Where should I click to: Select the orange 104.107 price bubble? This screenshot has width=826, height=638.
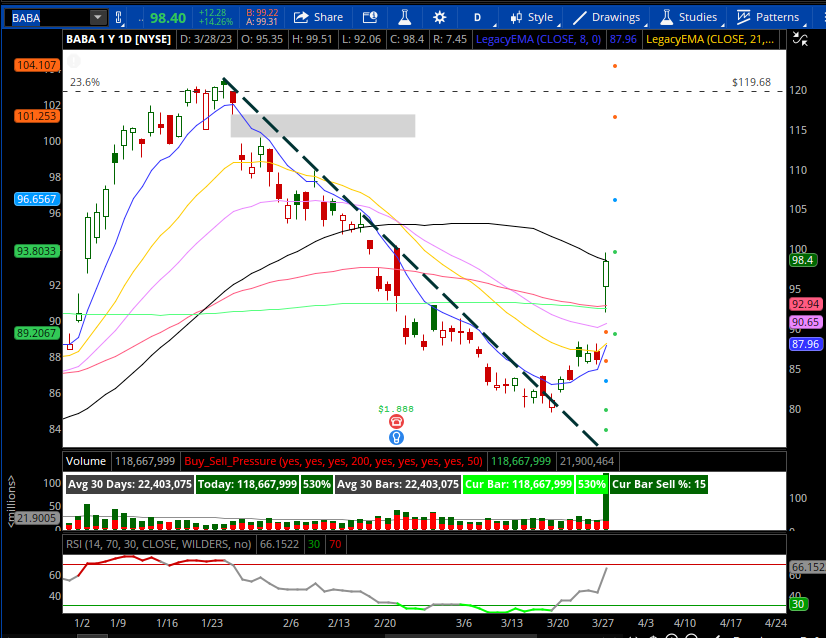pyautogui.click(x=37, y=65)
